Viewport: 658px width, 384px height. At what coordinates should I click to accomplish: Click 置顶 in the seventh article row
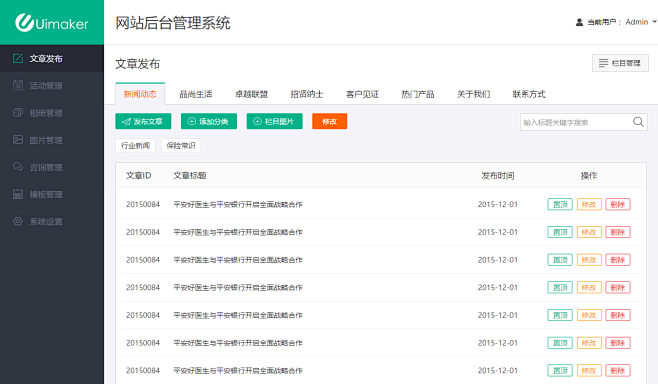pos(560,371)
